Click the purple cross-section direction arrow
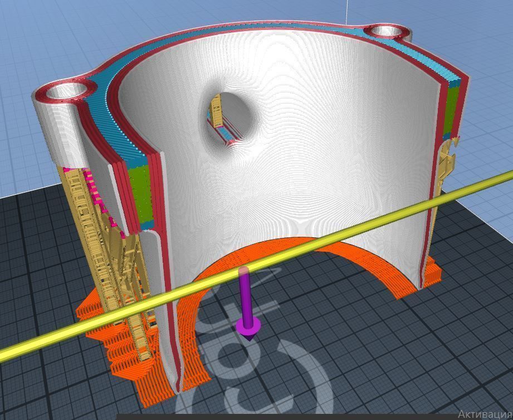The width and height of the screenshot is (513, 420). click(248, 304)
